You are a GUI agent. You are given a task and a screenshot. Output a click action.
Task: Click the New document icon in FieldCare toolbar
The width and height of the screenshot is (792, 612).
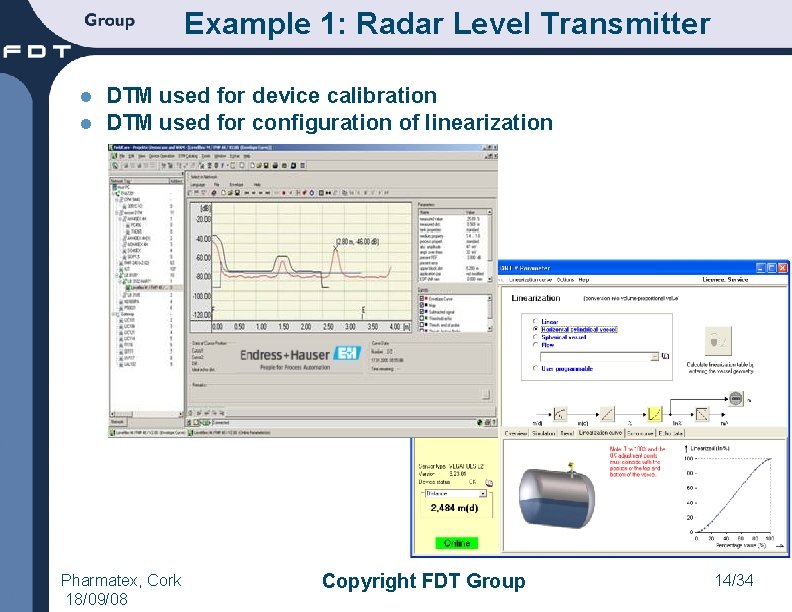[252, 165]
